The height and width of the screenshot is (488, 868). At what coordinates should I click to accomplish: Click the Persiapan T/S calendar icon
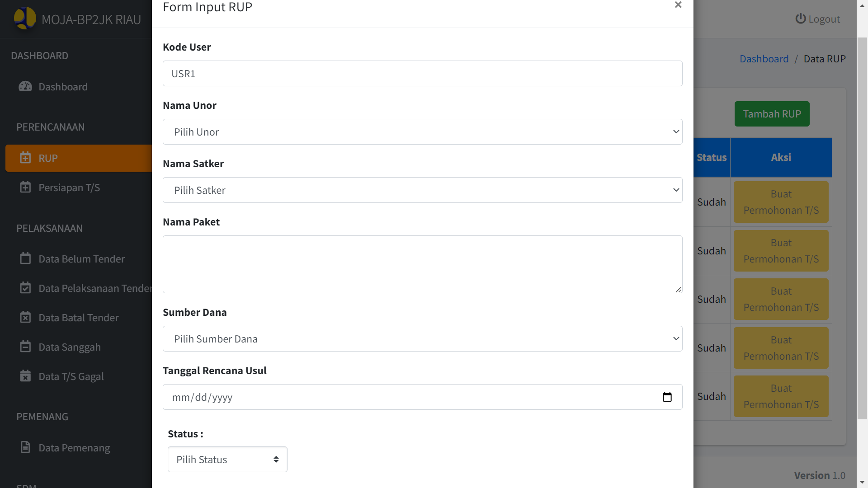(x=25, y=187)
